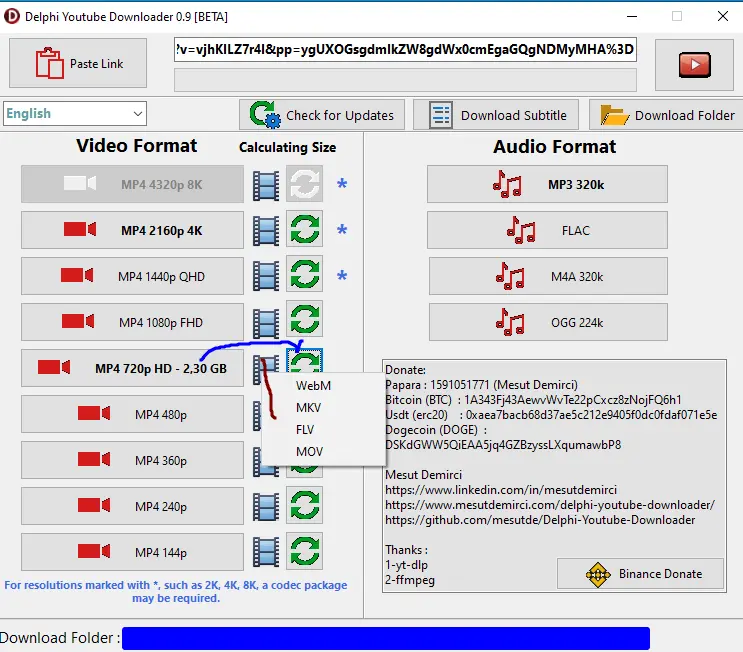Click refresh size icon for 1440p QHD
743x652 pixels.
pos(305,274)
